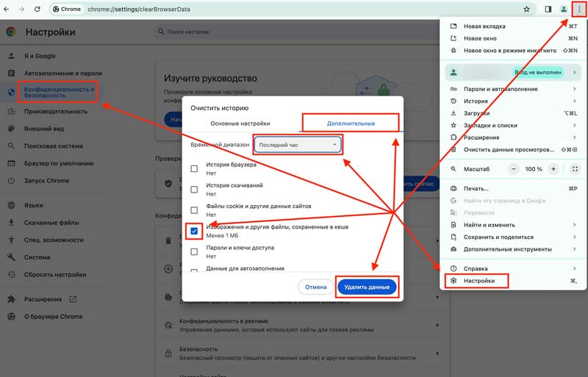588x377 pixels.
Task: Click the Поисковая система magnifier icon
Action: [11, 146]
